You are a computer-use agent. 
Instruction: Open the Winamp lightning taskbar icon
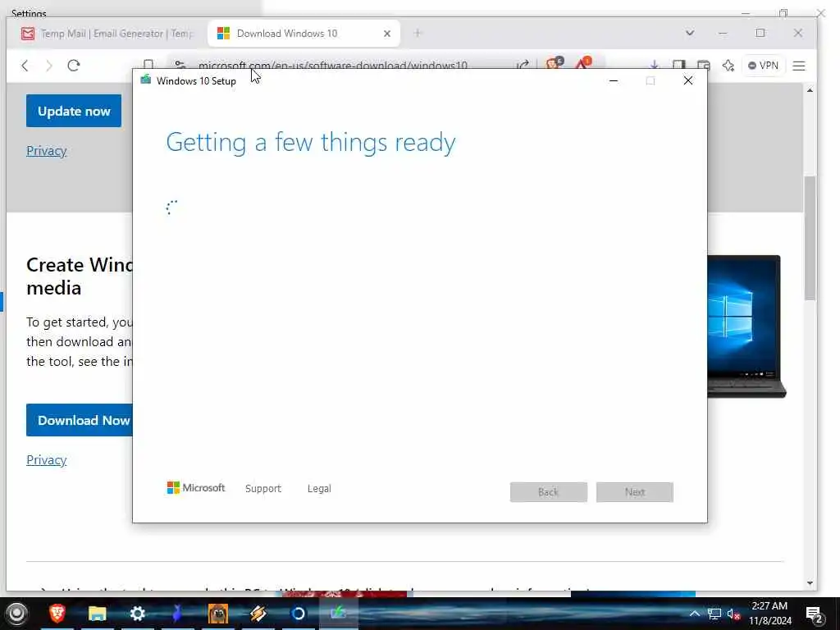[x=258, y=614]
